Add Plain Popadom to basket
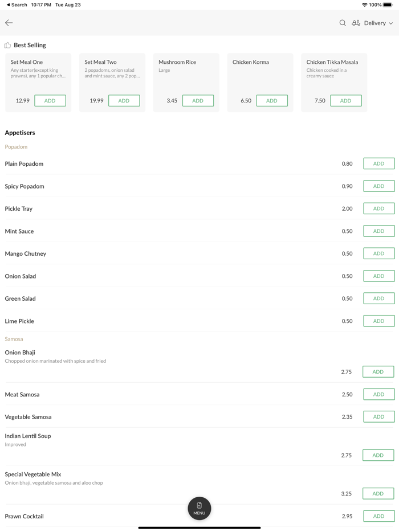The height and width of the screenshot is (532, 399). point(378,163)
